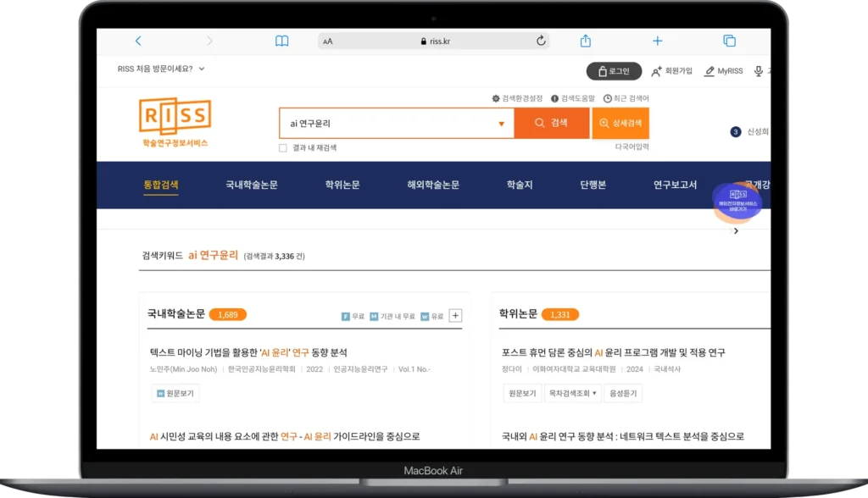Image resolution: width=868 pixels, height=498 pixels.
Task: Click the 상세검색 advanced search button
Action: pyautogui.click(x=620, y=123)
